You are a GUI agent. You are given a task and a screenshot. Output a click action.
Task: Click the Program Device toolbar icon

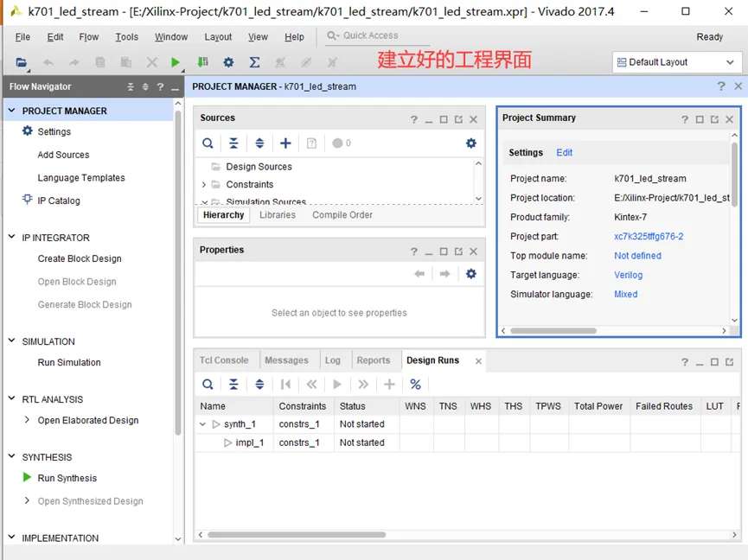pyautogui.click(x=202, y=62)
